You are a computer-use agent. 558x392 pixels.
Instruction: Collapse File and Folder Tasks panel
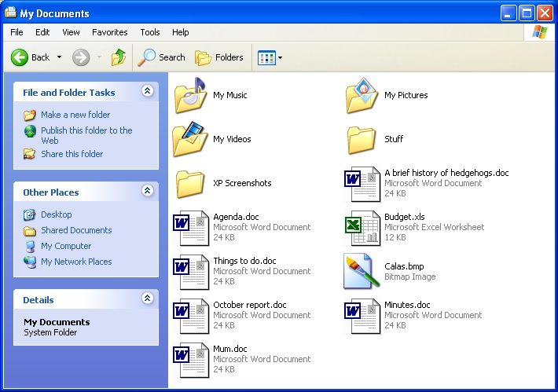pyautogui.click(x=147, y=91)
